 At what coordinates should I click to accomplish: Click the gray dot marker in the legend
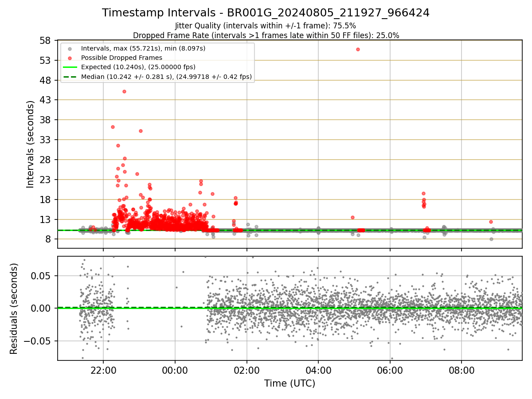(70, 48)
